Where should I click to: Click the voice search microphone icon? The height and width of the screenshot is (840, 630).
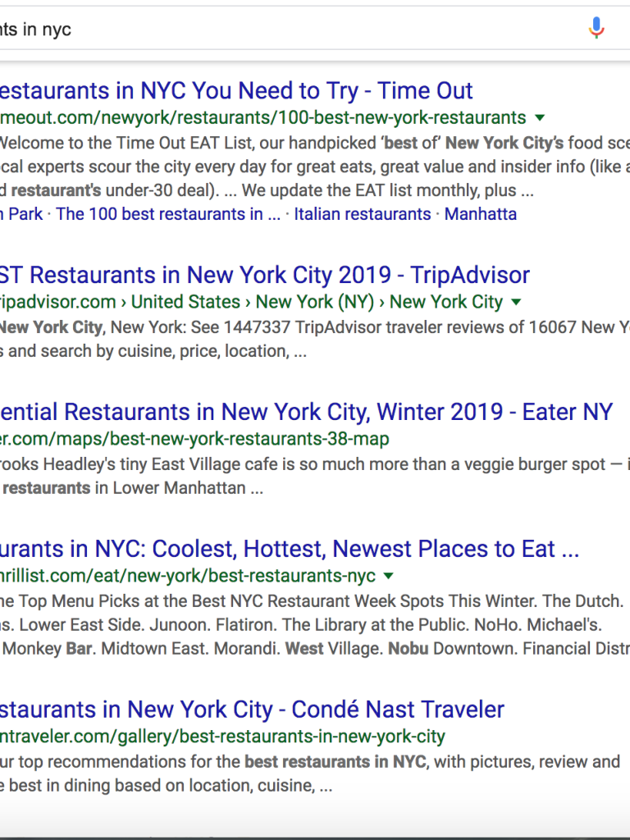click(596, 28)
